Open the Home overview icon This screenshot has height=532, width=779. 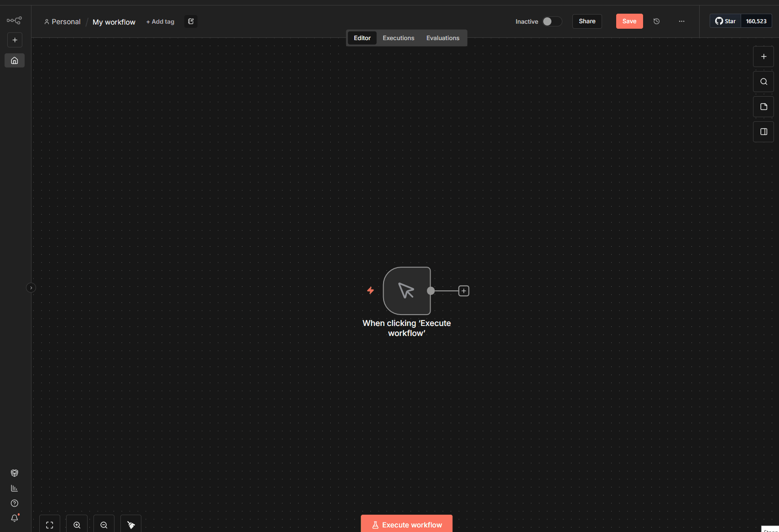pyautogui.click(x=15, y=61)
